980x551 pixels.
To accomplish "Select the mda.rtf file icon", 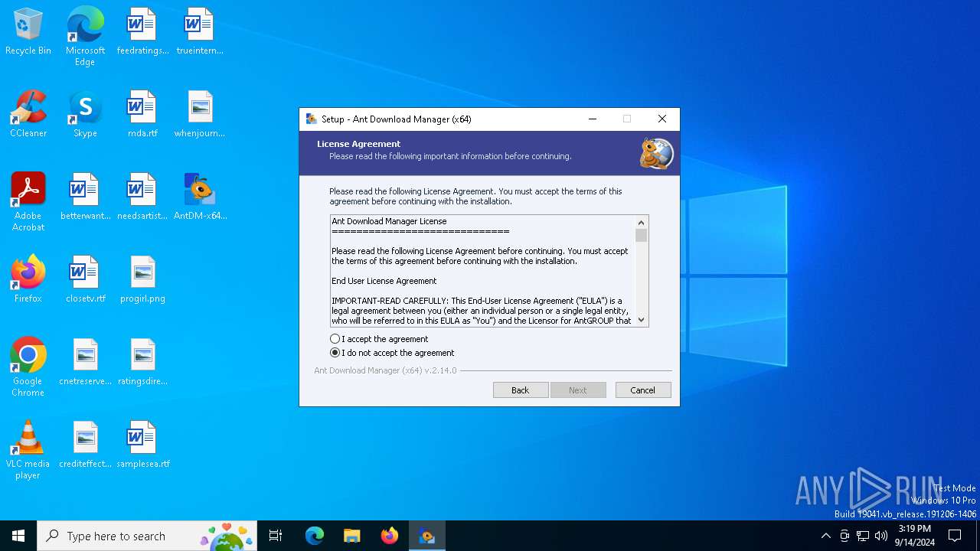I will (x=142, y=115).
